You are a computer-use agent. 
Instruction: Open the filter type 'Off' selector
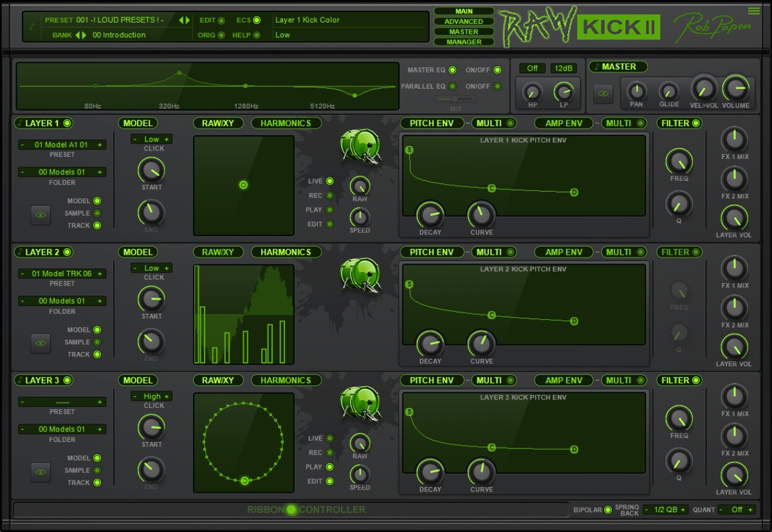click(x=533, y=68)
